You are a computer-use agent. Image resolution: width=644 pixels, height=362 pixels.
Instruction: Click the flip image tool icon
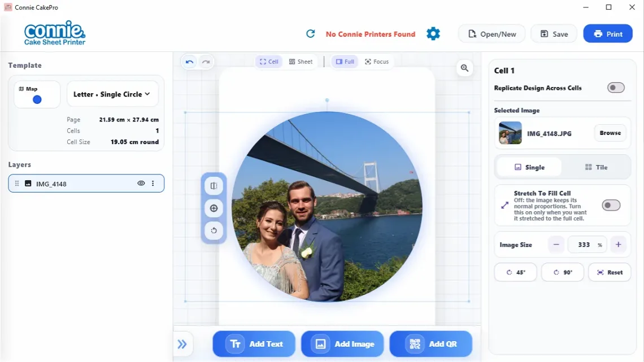(214, 186)
